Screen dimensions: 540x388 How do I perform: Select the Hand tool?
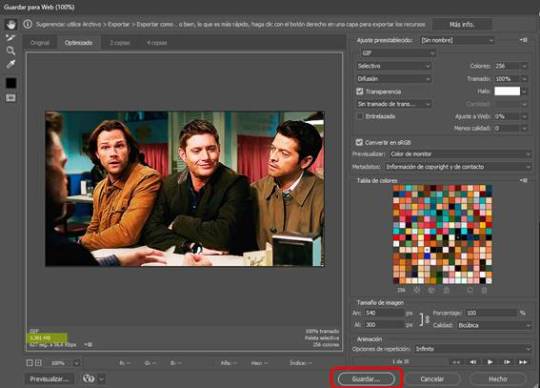(x=11, y=25)
